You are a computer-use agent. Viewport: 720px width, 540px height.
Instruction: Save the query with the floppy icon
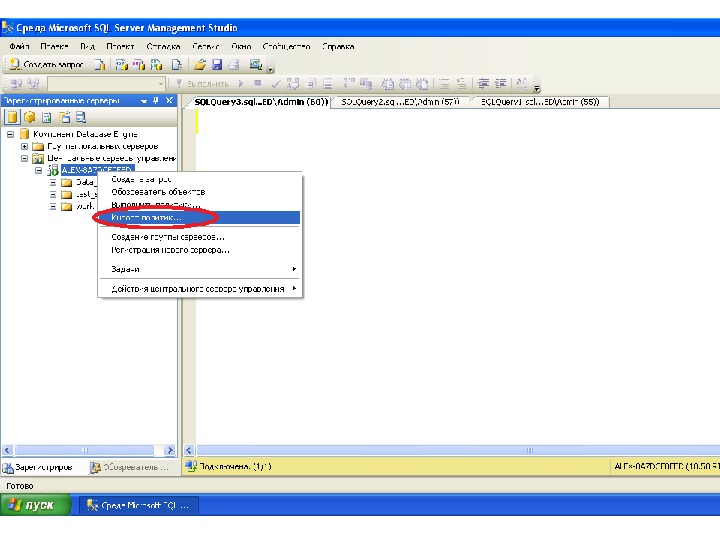pyautogui.click(x=217, y=65)
